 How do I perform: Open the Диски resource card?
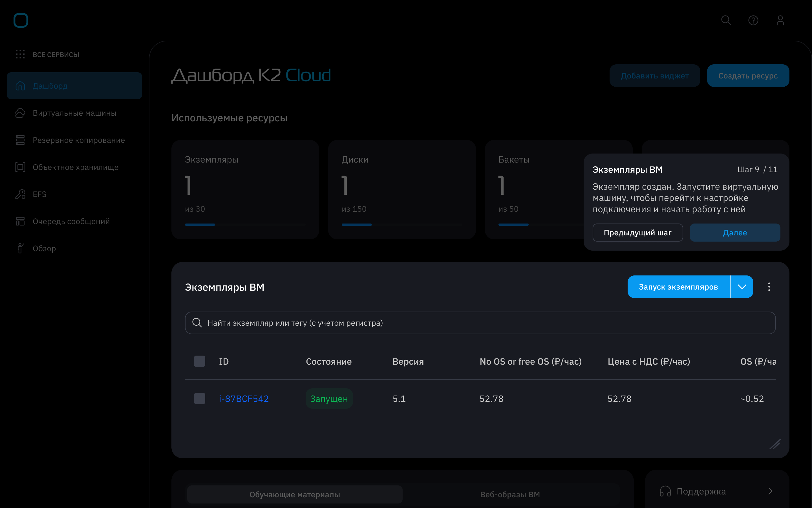pos(402,189)
